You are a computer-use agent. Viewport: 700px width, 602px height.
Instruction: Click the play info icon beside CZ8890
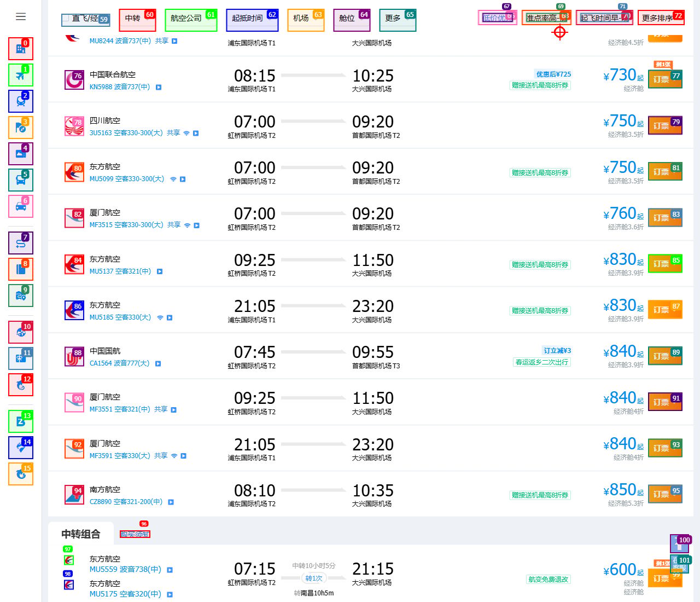pos(171,502)
